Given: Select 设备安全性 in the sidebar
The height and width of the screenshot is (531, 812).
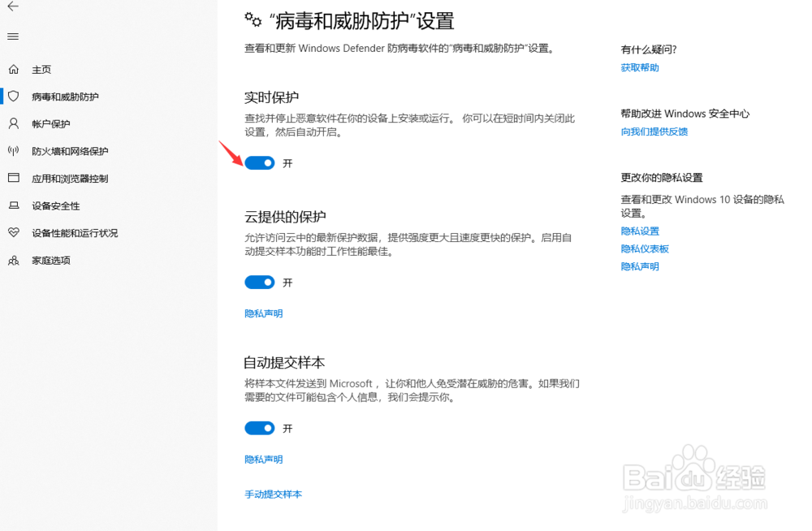Looking at the screenshot, I should [56, 205].
